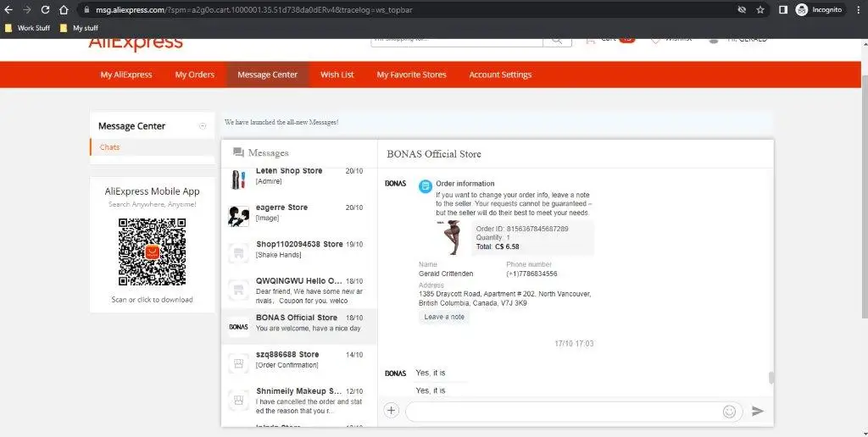
Task: Open Leten Shop Store conversation
Action: [x=299, y=180]
